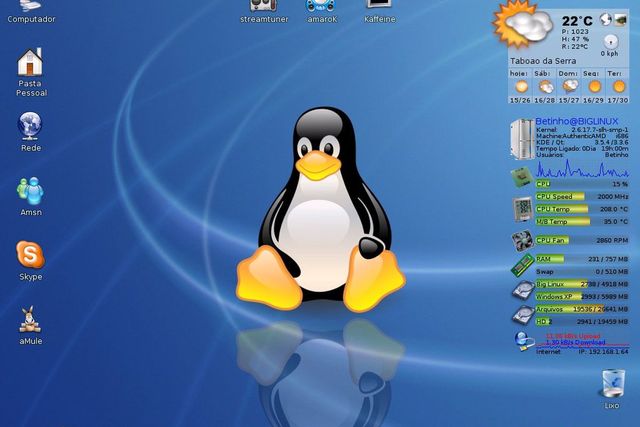Open the Computador desktop icon
Image resolution: width=640 pixels, height=427 pixels.
pos(31,12)
